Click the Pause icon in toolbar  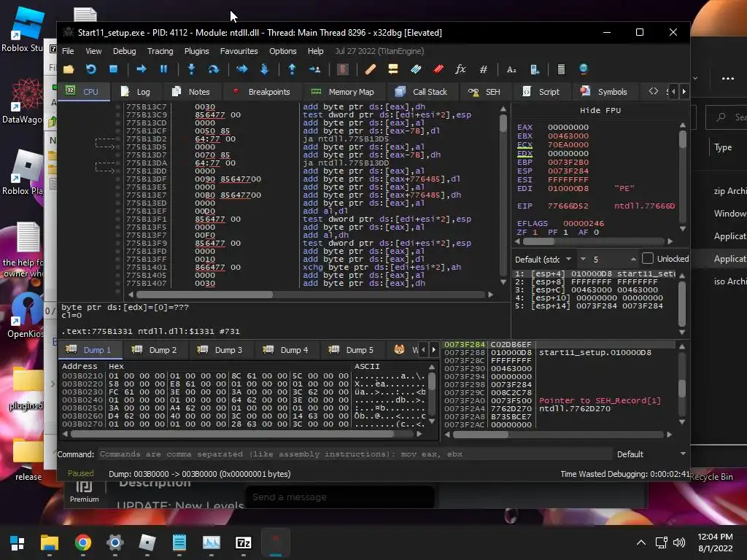(164, 69)
